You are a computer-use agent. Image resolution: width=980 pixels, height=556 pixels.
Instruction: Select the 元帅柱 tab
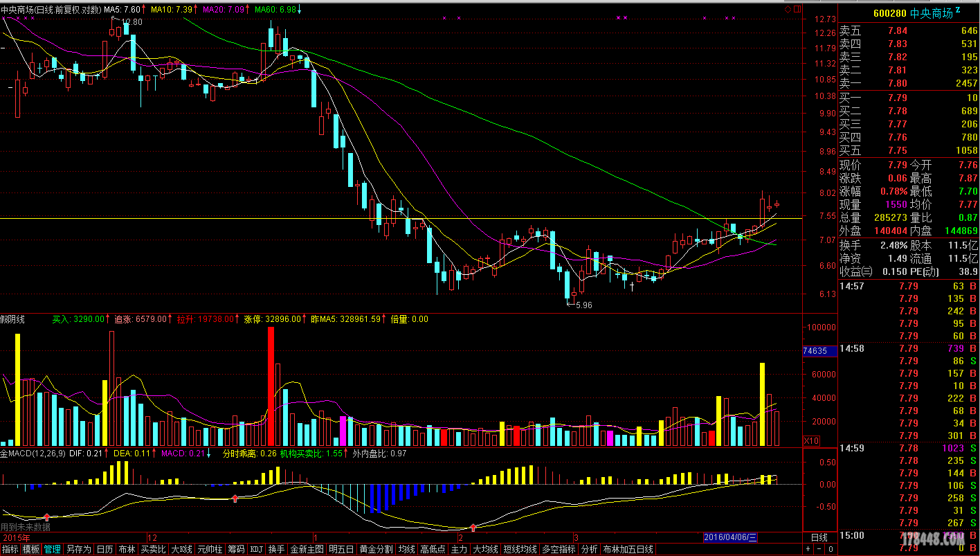210,549
